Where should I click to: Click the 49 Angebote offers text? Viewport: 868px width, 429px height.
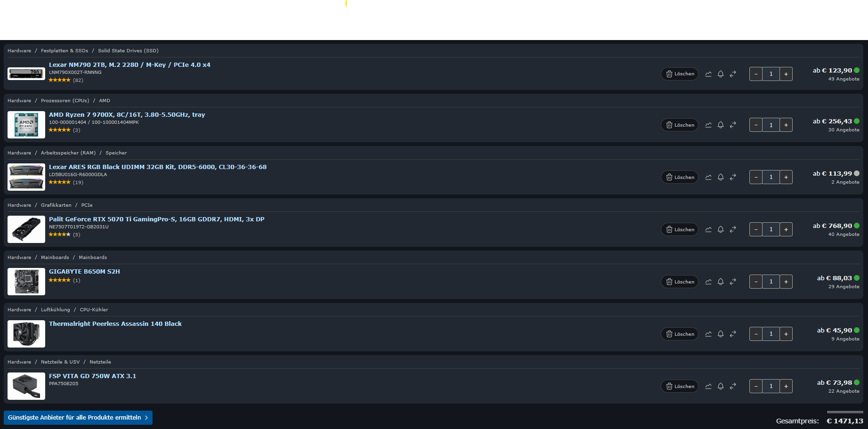coord(844,79)
